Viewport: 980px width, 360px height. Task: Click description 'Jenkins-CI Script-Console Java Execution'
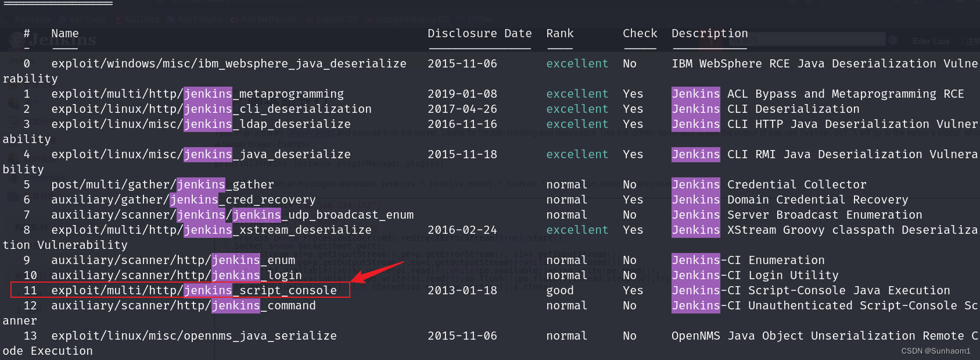click(x=811, y=290)
